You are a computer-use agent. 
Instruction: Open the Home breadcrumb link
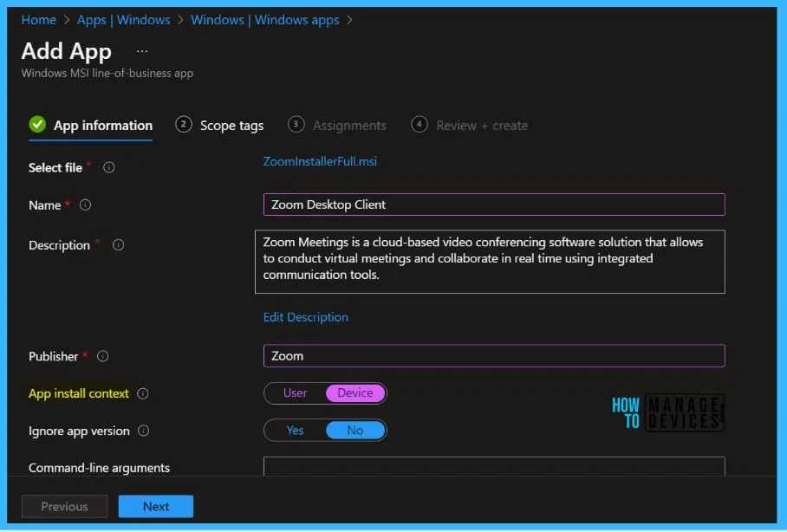coord(39,20)
